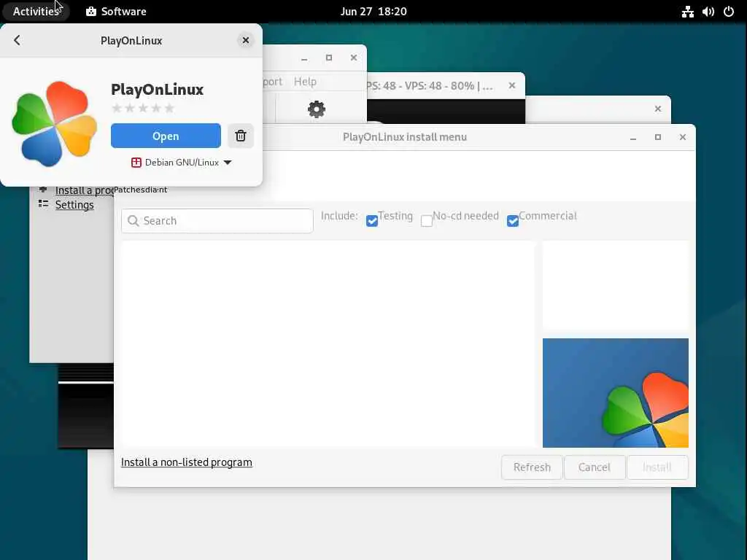Image resolution: width=747 pixels, height=560 pixels.
Task: Open Settings link in PlayOnLinux main window
Action: [x=74, y=205]
